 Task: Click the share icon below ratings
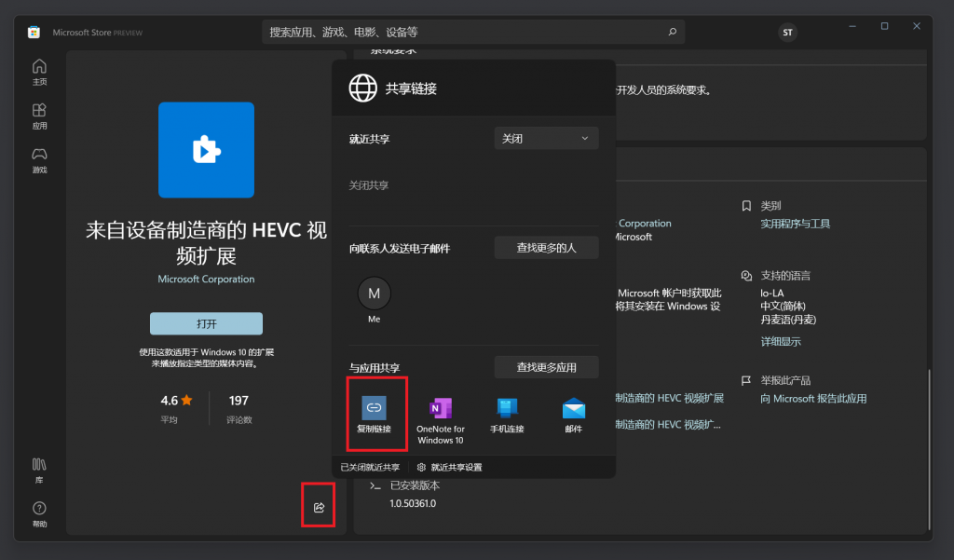pos(319,507)
